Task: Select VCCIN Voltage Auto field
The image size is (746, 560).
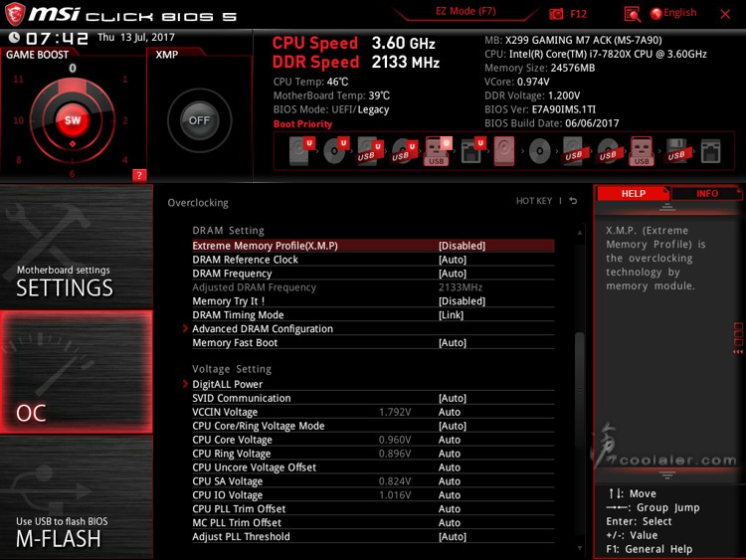Action: (450, 412)
